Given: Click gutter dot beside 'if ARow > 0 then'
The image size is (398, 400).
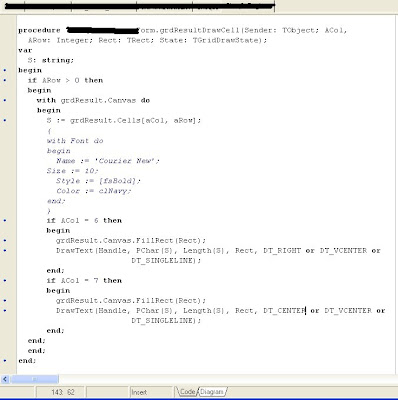Looking at the screenshot, I should pos(5,80).
